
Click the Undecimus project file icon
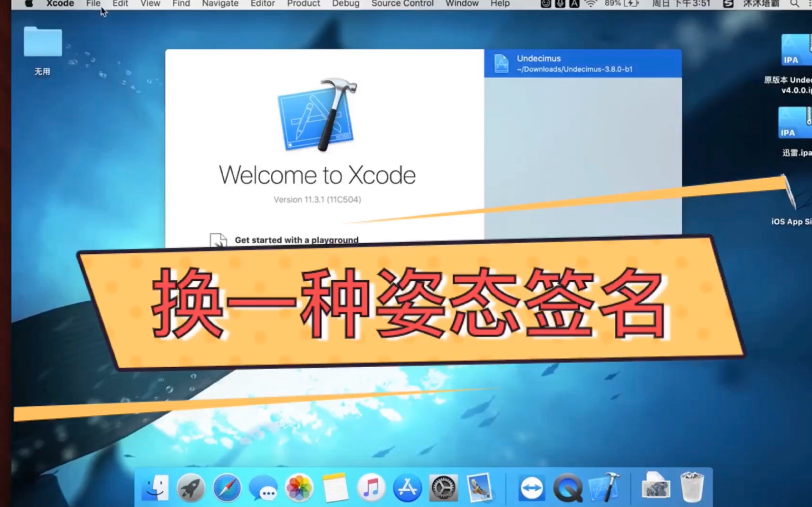501,63
